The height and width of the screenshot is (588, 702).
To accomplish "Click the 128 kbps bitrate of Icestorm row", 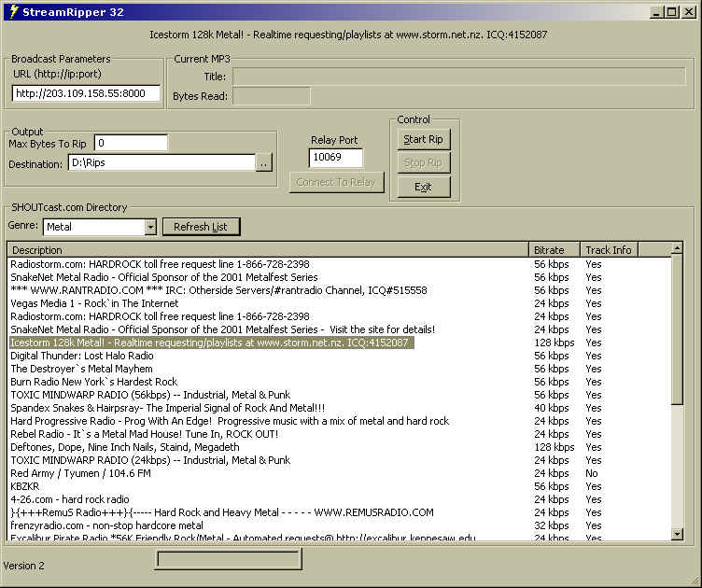I will click(555, 343).
